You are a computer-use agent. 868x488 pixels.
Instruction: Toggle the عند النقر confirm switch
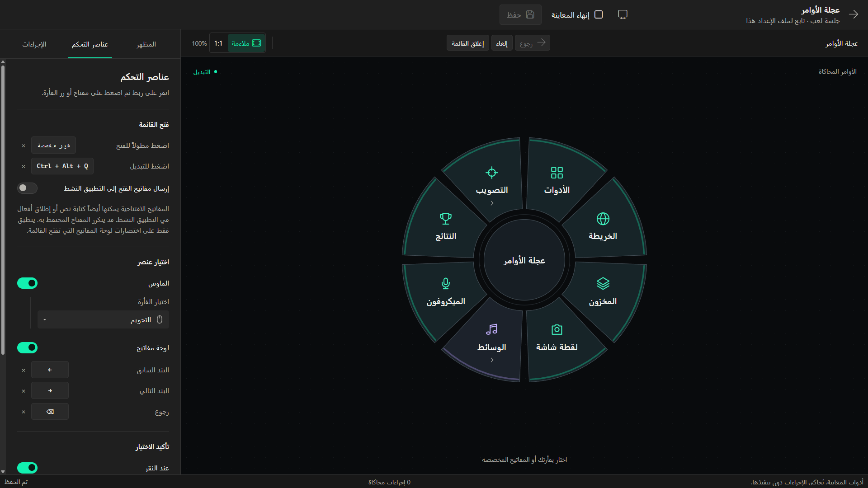coord(27,468)
